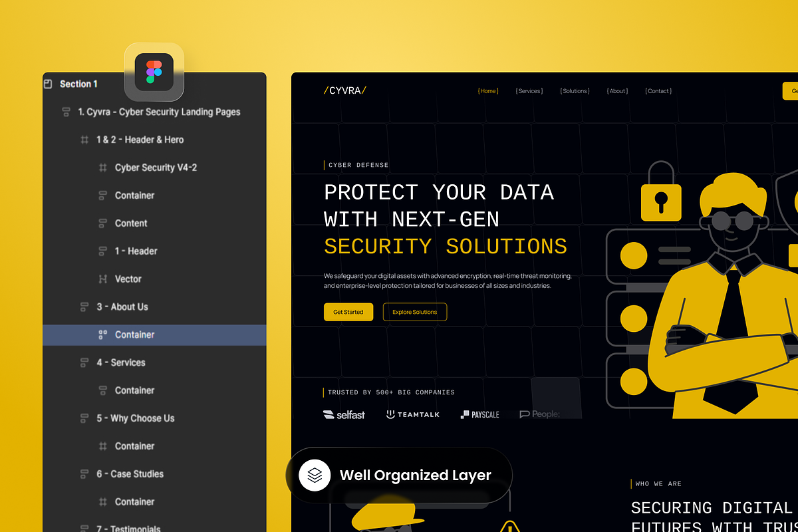Viewport: 798px width, 532px height.
Task: Click the yellow SECURITY SOLUTIONS headline
Action: click(446, 246)
